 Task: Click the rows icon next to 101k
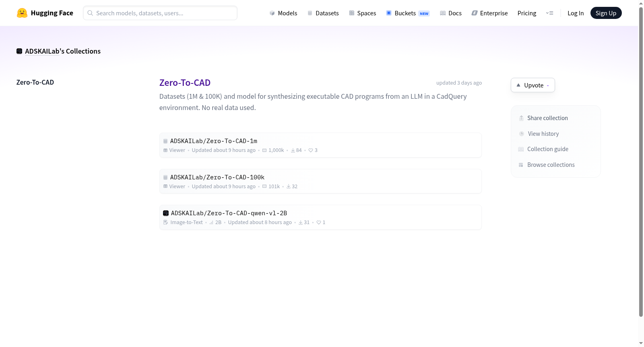point(264,187)
